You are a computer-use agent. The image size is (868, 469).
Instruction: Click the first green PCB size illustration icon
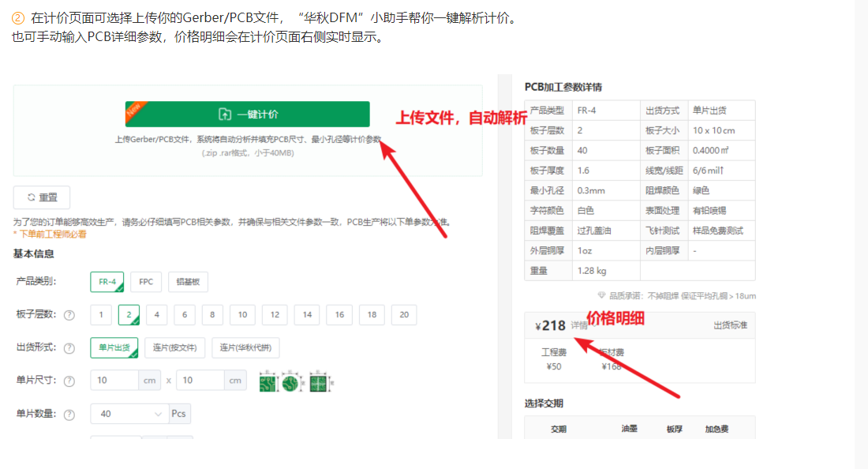click(268, 382)
